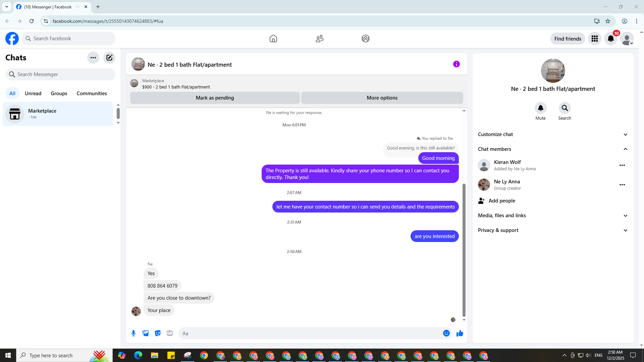644x362 pixels.
Task: Click the purple conversation info icon
Action: click(456, 64)
